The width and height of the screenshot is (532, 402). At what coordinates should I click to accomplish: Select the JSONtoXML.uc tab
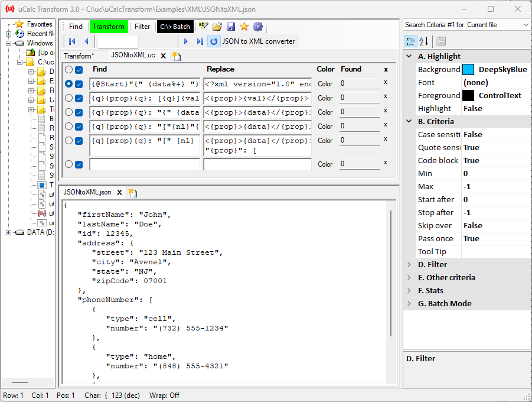[x=133, y=55]
